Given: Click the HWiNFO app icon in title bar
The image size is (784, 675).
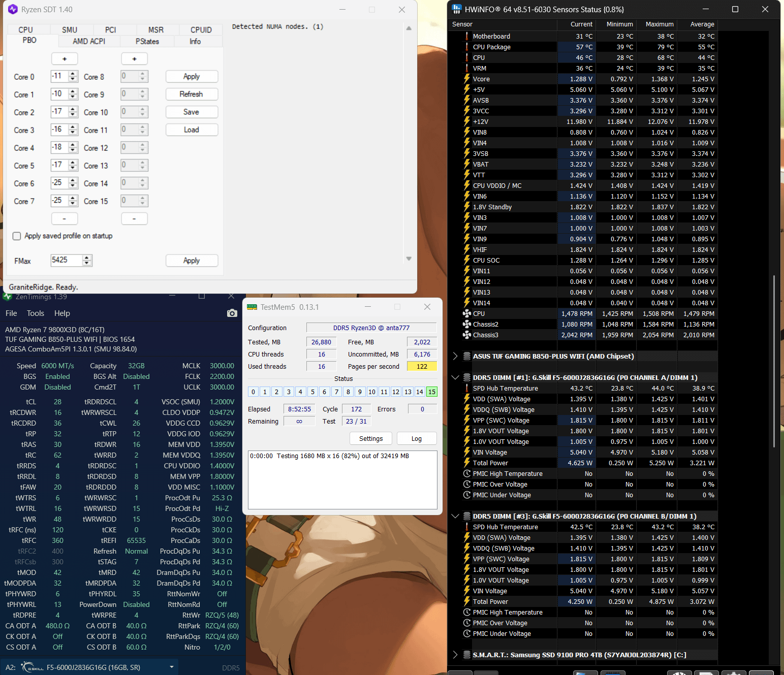Looking at the screenshot, I should tap(457, 9).
